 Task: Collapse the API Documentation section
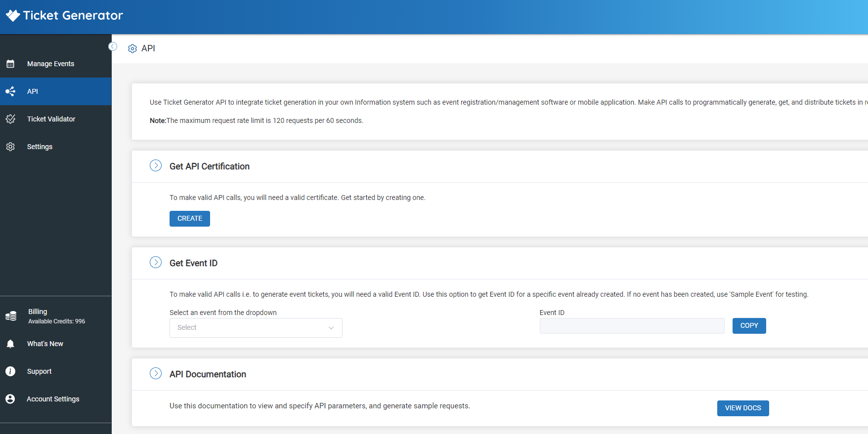coord(156,373)
